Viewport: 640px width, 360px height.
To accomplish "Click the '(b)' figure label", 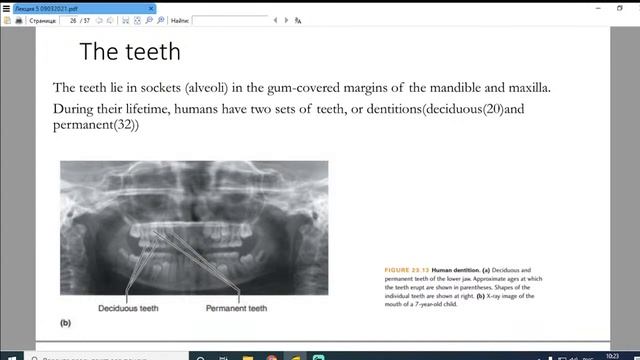I will [x=66, y=323].
